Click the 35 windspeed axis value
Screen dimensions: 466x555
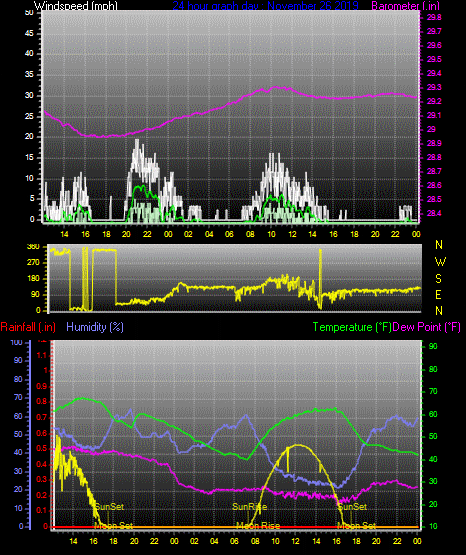(29, 74)
